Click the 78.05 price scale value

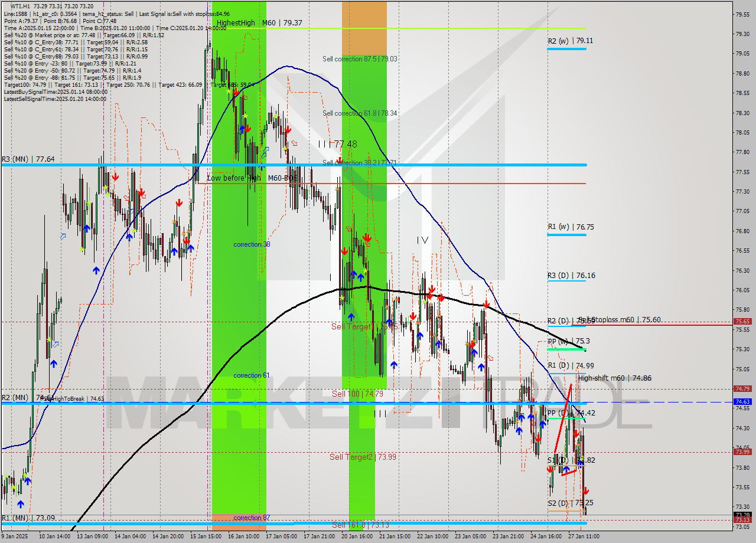pos(742,132)
